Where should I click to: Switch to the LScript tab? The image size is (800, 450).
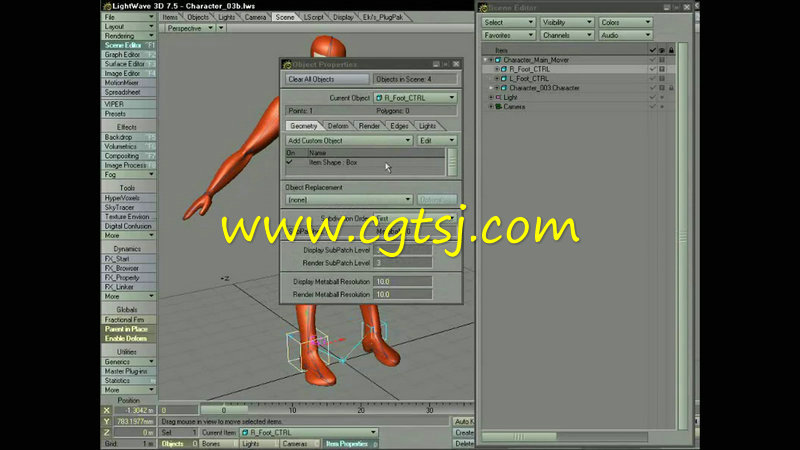[x=313, y=17]
